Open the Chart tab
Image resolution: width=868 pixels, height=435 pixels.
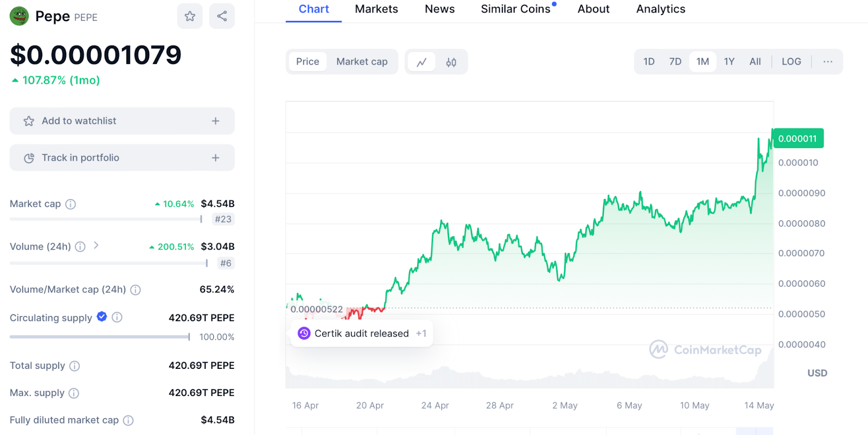pyautogui.click(x=314, y=9)
